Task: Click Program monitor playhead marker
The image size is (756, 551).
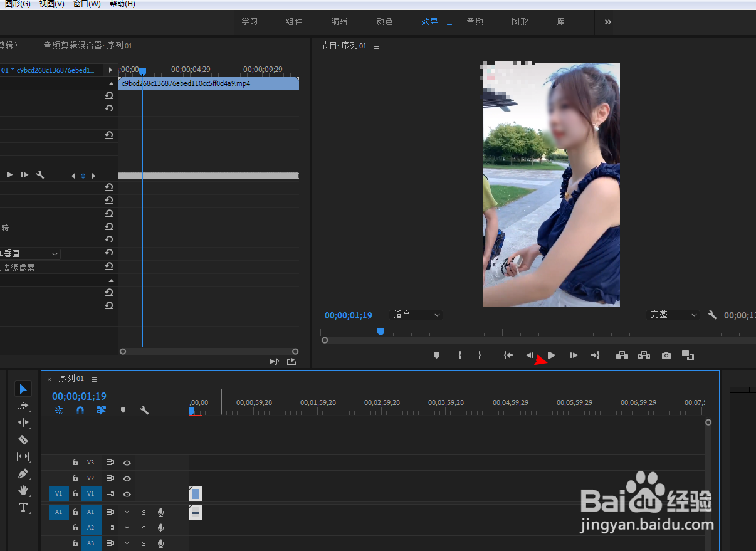Action: pyautogui.click(x=381, y=332)
